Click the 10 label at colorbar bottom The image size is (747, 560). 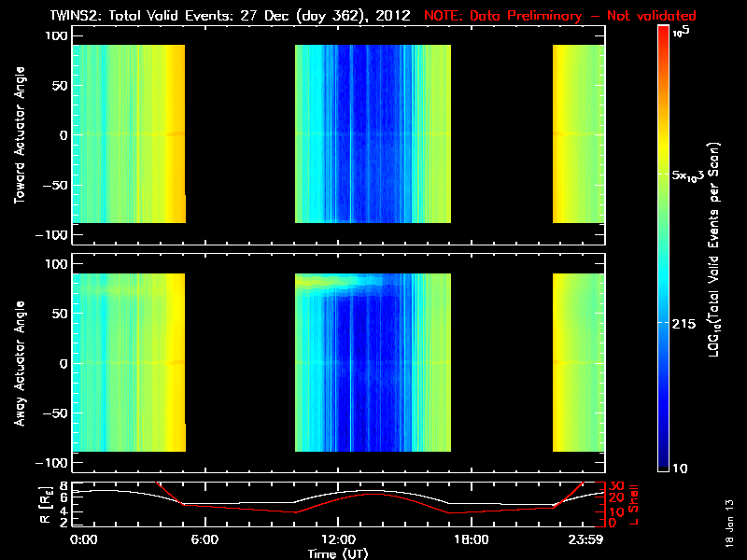coord(680,469)
